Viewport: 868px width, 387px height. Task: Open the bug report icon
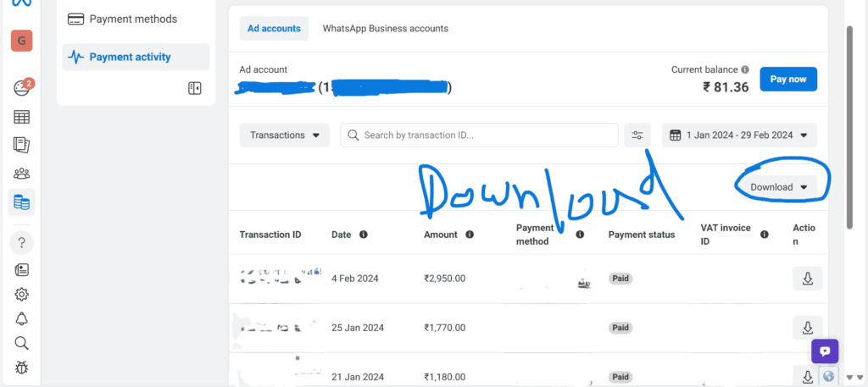click(x=22, y=368)
